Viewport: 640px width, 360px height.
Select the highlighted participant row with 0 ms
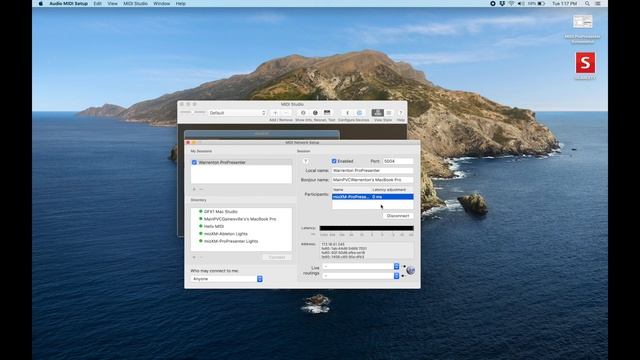pos(372,197)
